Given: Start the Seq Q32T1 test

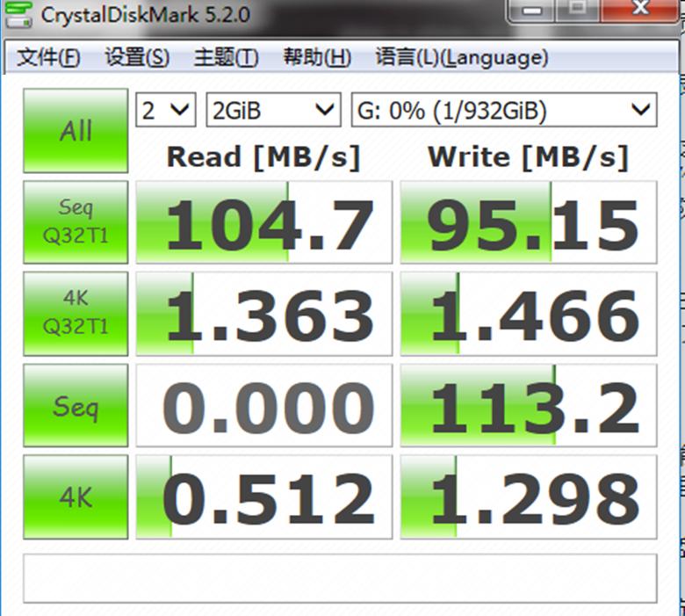Looking at the screenshot, I should (x=76, y=222).
